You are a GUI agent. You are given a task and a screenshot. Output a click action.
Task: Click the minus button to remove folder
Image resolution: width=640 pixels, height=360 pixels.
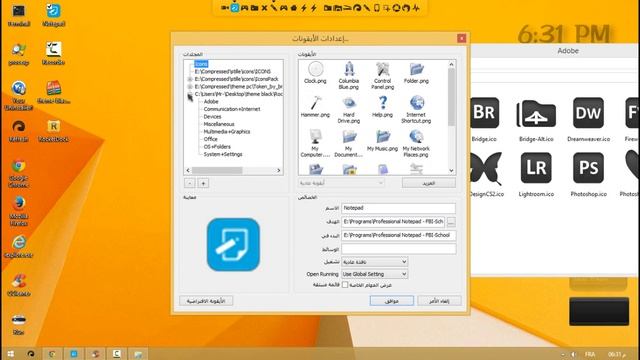pyautogui.click(x=190, y=183)
